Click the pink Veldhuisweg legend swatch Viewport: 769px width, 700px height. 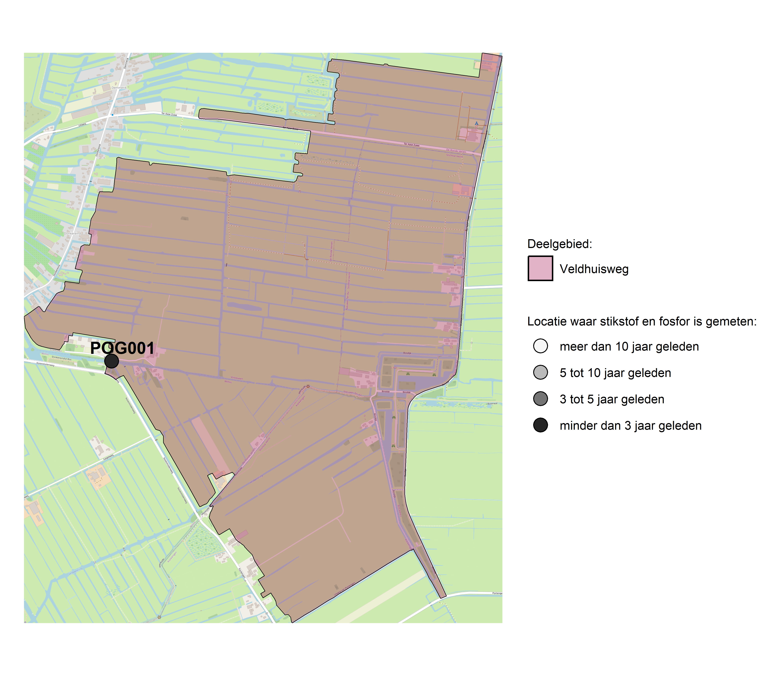click(540, 268)
